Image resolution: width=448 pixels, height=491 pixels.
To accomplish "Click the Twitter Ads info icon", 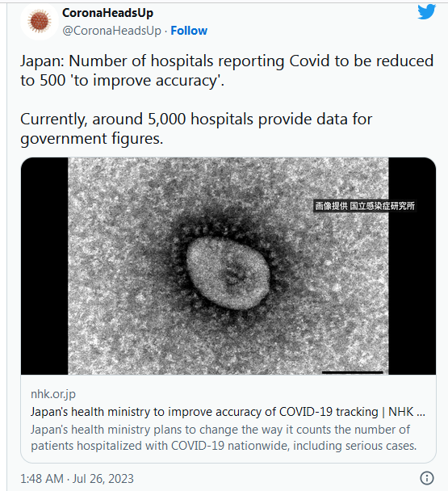I will (427, 478).
